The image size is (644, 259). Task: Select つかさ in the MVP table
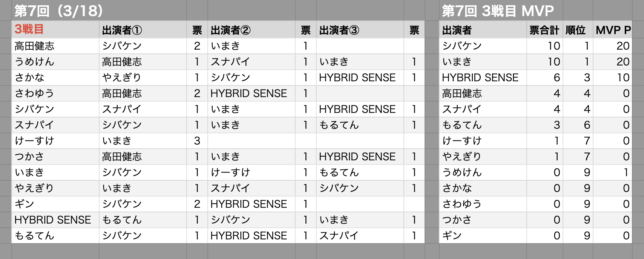coord(483,220)
